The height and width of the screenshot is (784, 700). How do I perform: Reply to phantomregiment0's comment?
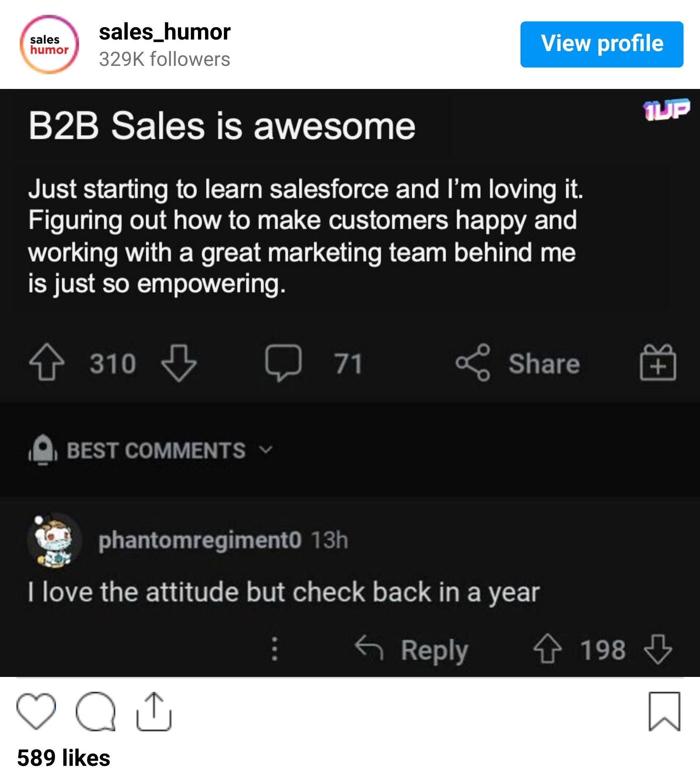click(x=412, y=650)
